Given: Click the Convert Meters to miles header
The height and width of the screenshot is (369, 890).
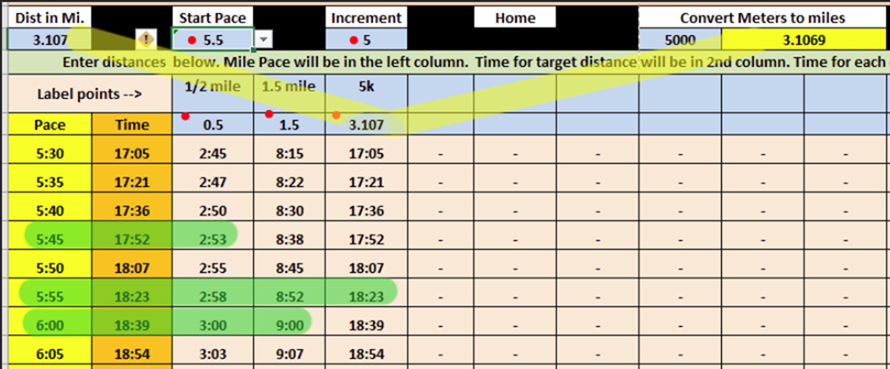Looking at the screenshot, I should (762, 18).
